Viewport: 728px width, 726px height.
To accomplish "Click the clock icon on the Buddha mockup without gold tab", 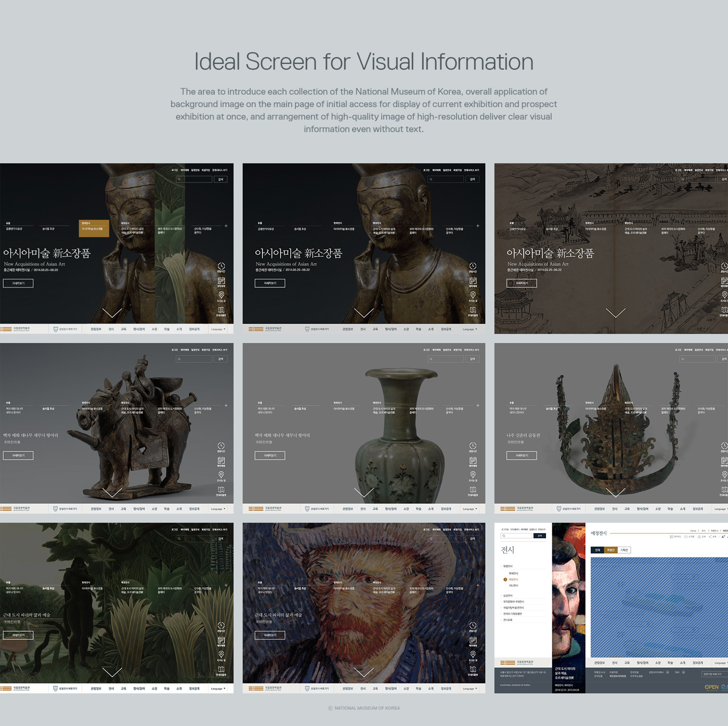I will pyautogui.click(x=473, y=266).
